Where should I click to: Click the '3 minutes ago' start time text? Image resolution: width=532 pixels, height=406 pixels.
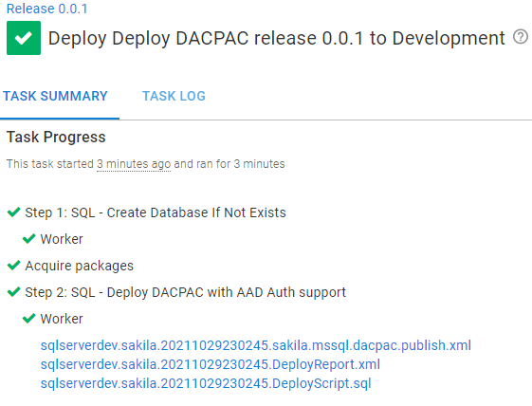tap(134, 164)
